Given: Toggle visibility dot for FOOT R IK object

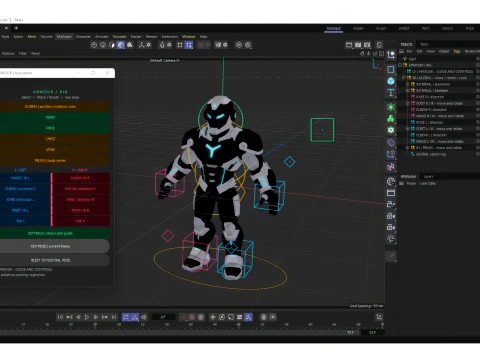Looking at the screenshot, I should (477, 103).
